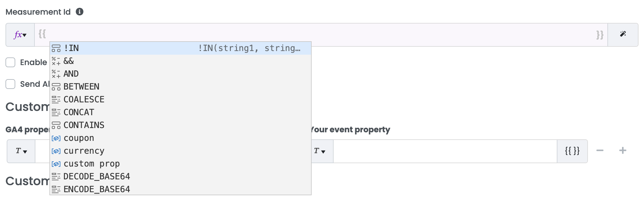Open the fx type dropdown
The image size is (644, 198).
(20, 35)
